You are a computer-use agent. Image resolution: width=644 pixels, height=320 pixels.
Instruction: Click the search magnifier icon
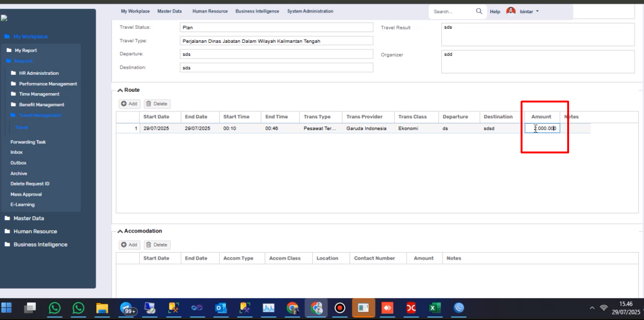pos(479,11)
